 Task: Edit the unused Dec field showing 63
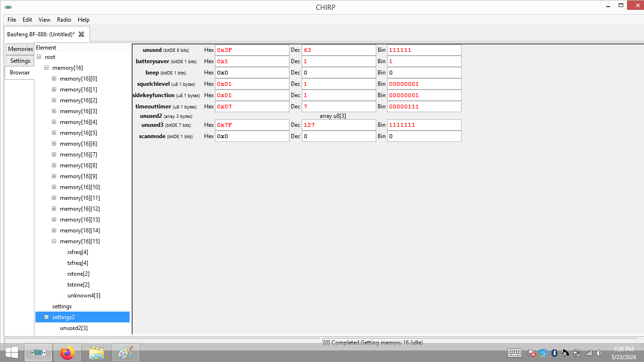point(339,50)
